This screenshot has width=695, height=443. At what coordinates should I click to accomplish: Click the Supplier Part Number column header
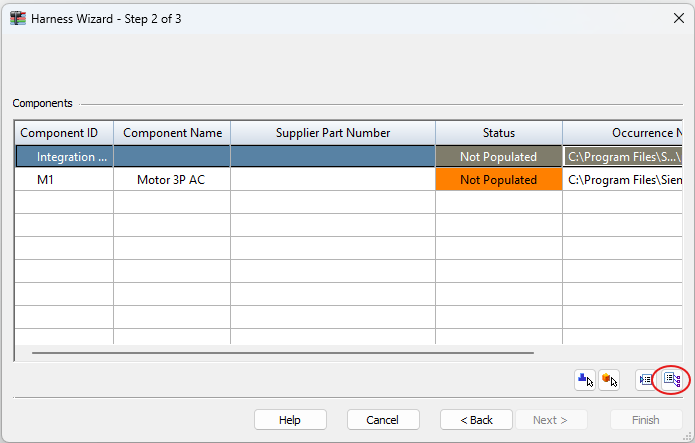pyautogui.click(x=333, y=133)
